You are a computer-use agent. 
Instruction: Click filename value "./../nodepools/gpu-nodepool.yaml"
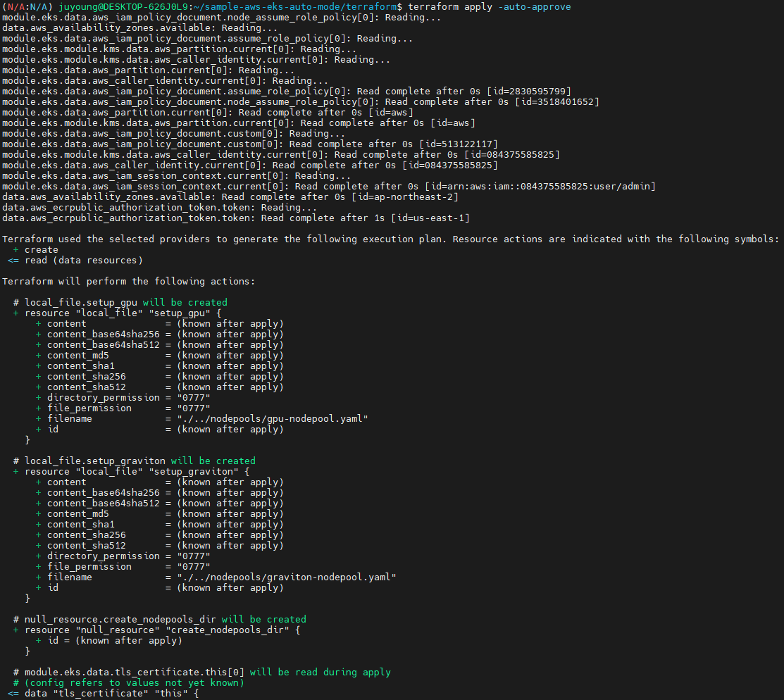point(273,418)
